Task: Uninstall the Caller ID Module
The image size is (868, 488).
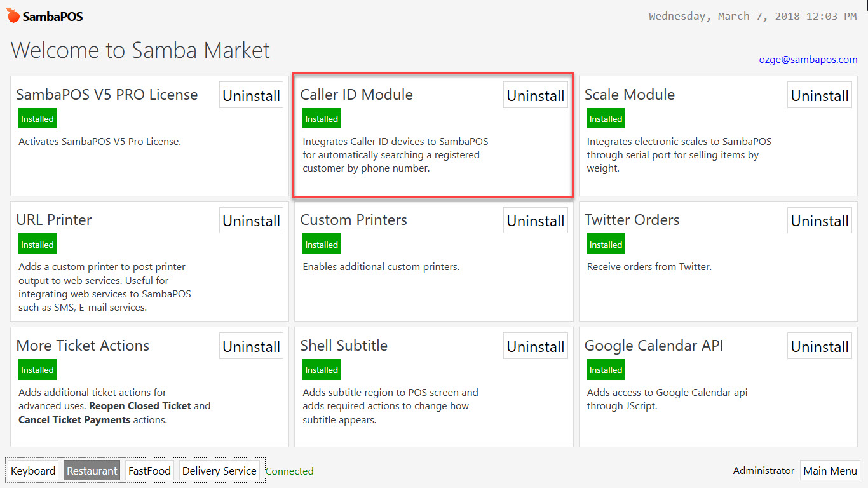Action: [535, 95]
